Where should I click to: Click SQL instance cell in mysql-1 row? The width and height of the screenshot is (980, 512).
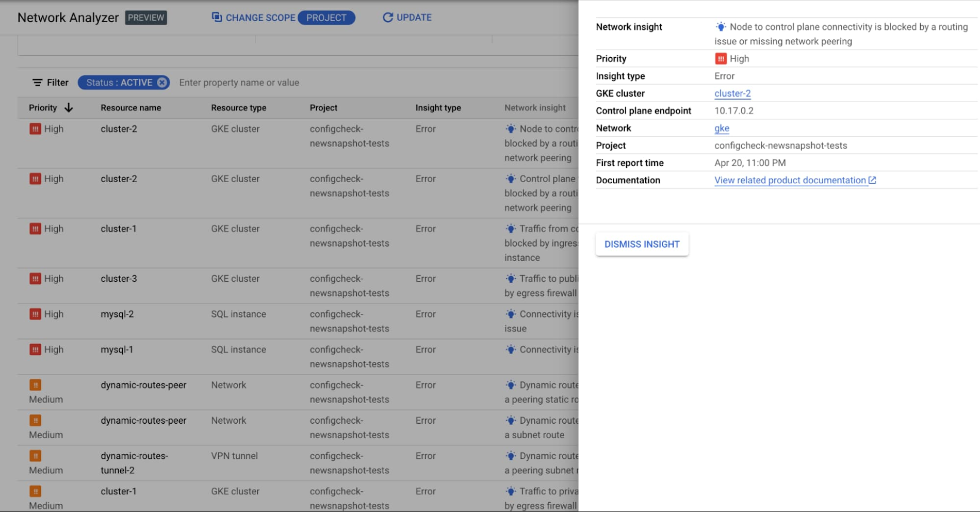238,349
